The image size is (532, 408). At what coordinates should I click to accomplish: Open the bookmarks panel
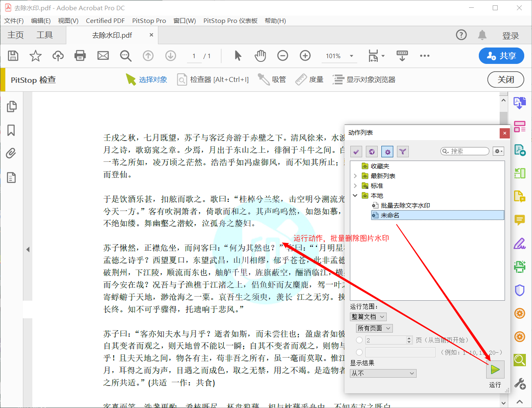11,130
